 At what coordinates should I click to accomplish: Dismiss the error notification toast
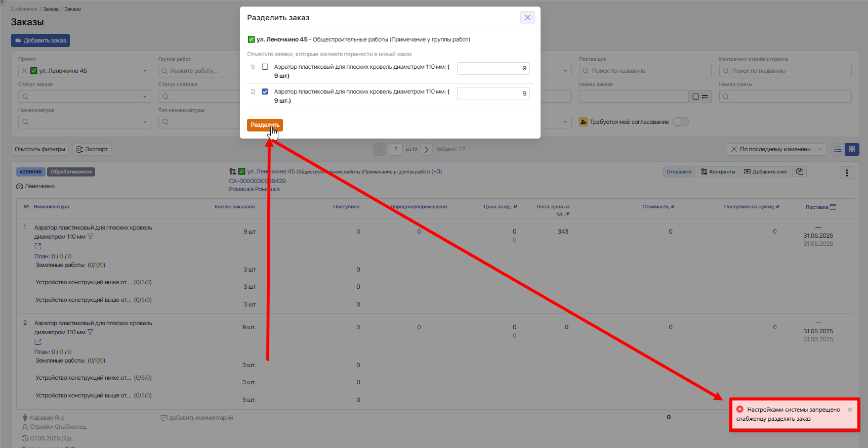849,410
